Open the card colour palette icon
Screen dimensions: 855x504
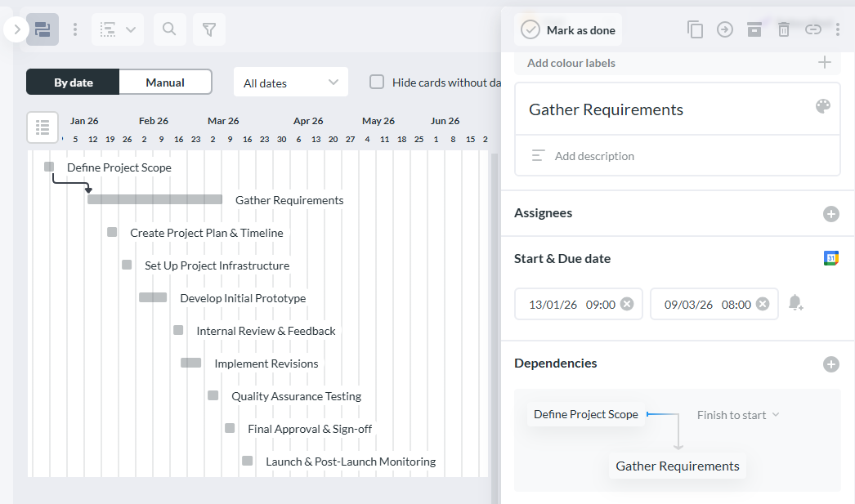(x=823, y=106)
